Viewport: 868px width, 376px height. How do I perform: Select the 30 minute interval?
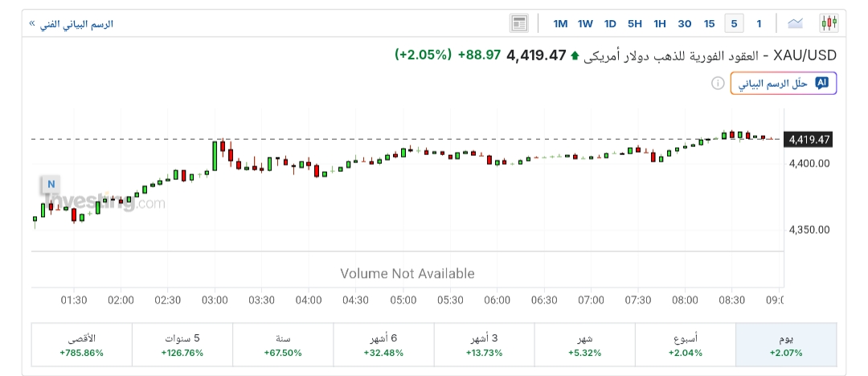click(685, 23)
